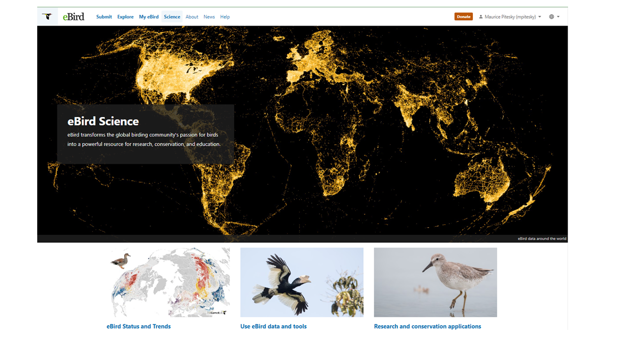Open the language selector dropdown arrow
The image size is (644, 362).
pos(558,16)
